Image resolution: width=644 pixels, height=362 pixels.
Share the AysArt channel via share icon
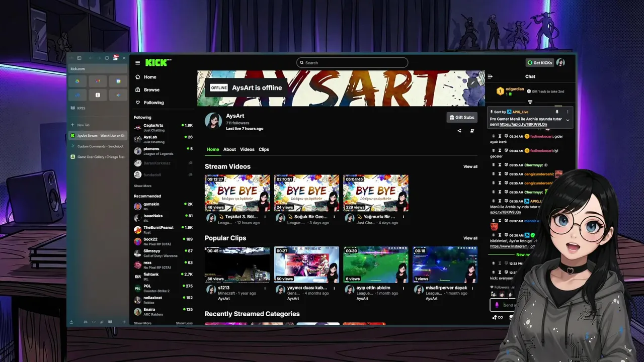coord(459,131)
